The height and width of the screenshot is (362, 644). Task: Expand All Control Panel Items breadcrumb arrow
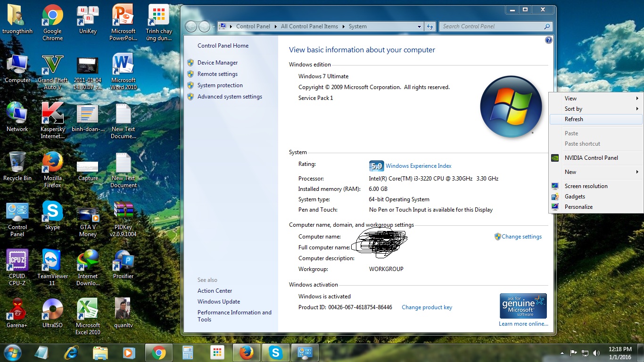[343, 27]
